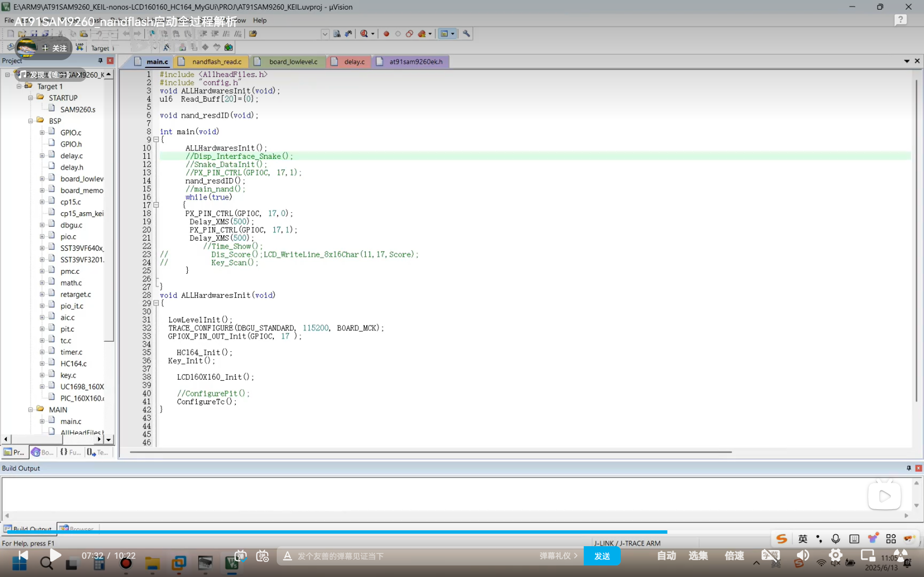Click the Manage Run-Time Environment green icon
The image size is (924, 577).
tap(229, 47)
